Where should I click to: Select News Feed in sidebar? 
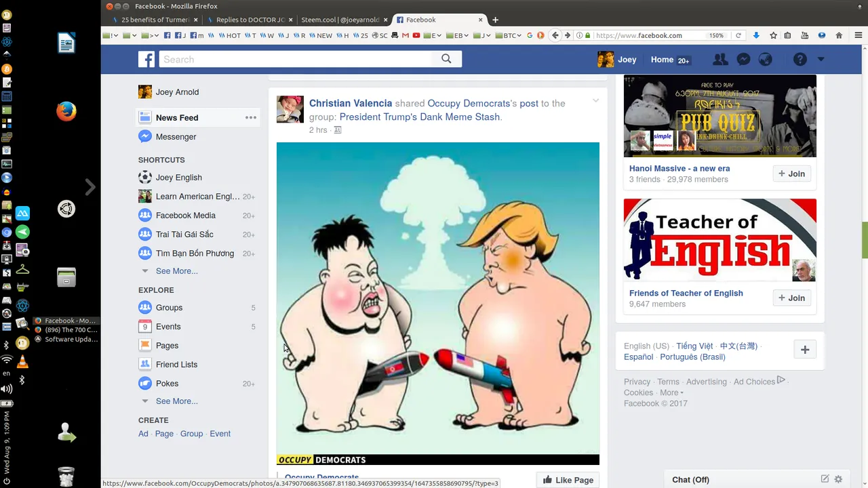coord(177,117)
